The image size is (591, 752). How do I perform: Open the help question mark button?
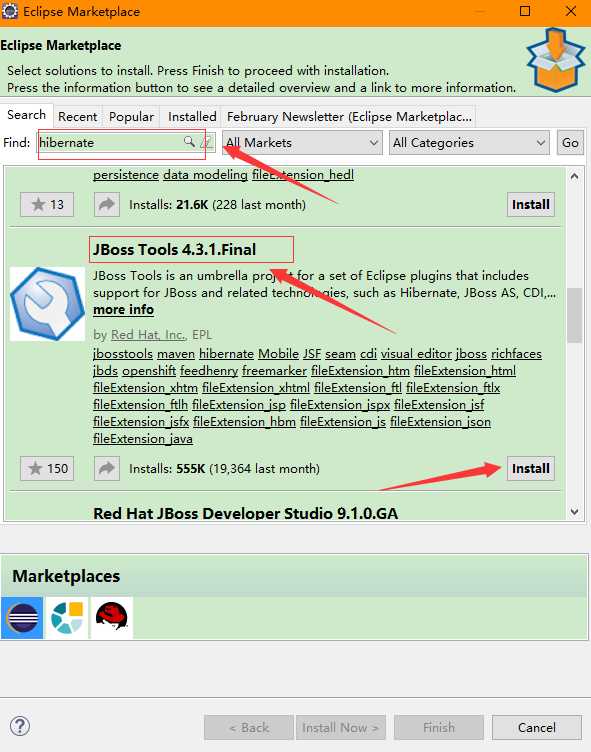[20, 726]
